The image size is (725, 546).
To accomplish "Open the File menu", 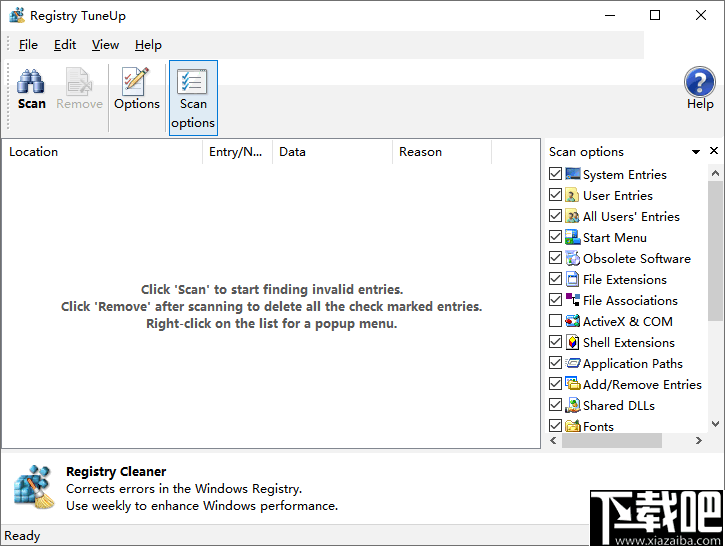I will tap(28, 45).
